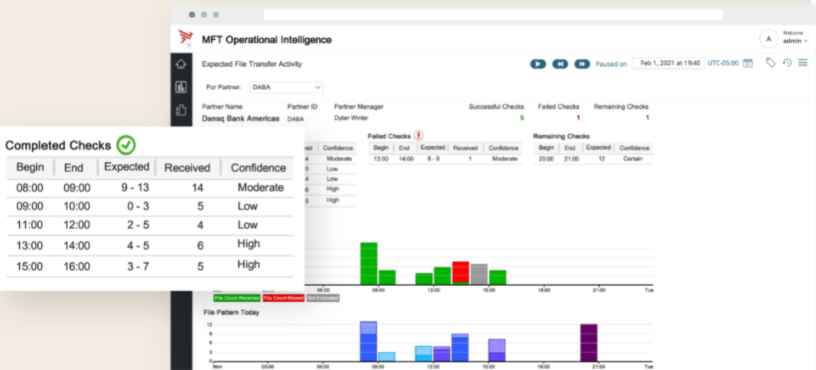Viewport: 816px width, 370px height.
Task: Expand the admin user dropdown
Action: pos(795,41)
